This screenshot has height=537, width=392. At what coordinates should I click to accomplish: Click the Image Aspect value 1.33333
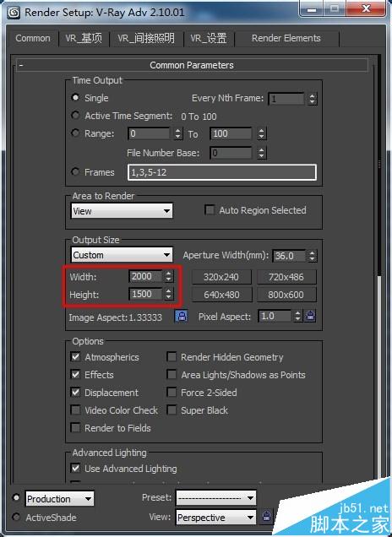[145, 317]
